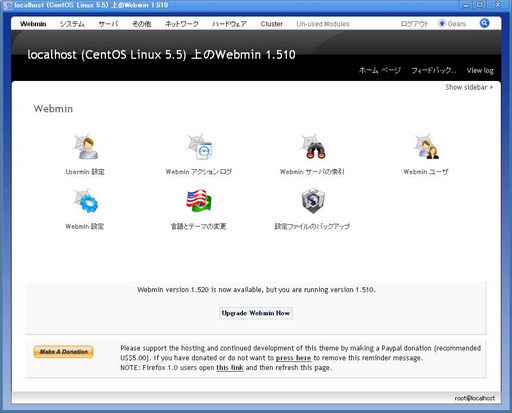Image resolution: width=512 pixels, height=413 pixels.
Task: Open the language and theme flags icon
Action: [x=199, y=201]
